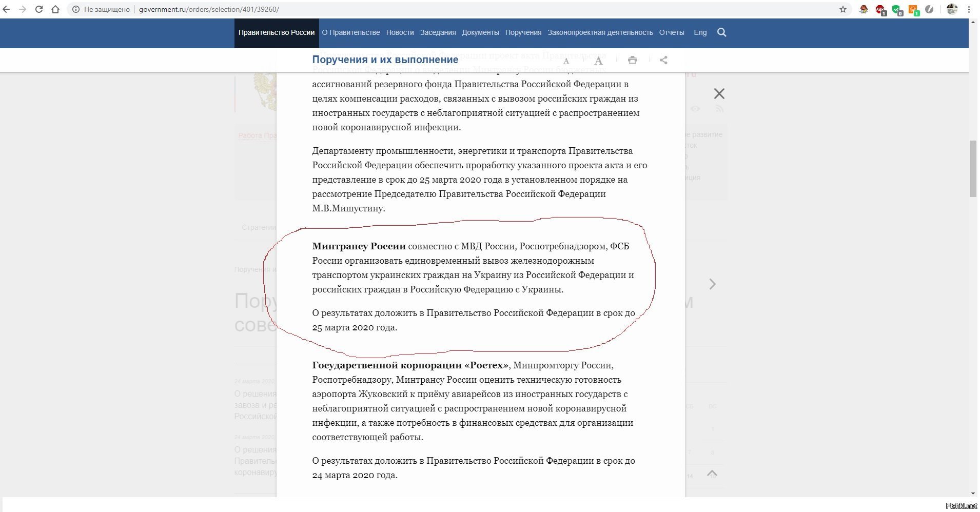Viewport: 980px width, 512px height.
Task: Open the 'Документы' menu item
Action: 480,33
